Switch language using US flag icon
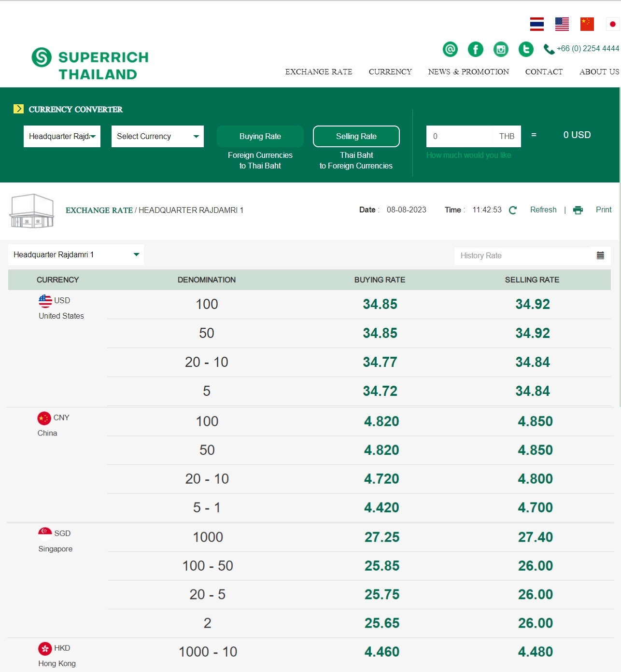621x672 pixels. [x=562, y=24]
